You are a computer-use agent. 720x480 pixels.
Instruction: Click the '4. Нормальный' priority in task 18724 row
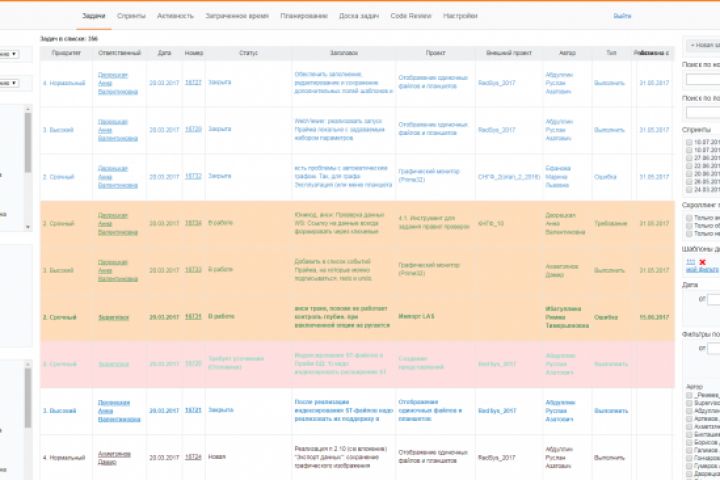pyautogui.click(x=64, y=458)
